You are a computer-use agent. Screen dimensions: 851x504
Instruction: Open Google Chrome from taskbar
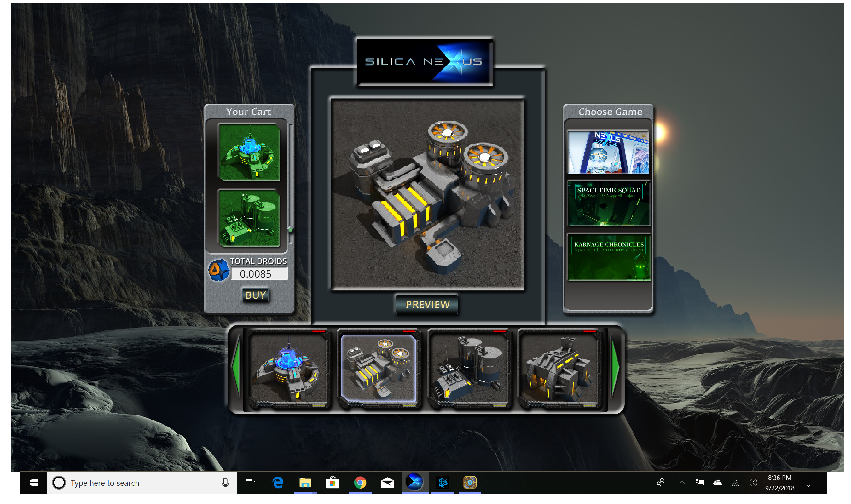[360, 482]
